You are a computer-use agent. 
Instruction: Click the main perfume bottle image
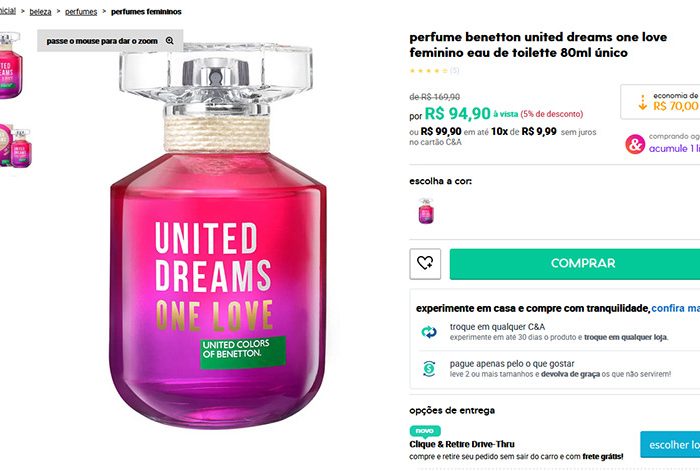tap(217, 235)
